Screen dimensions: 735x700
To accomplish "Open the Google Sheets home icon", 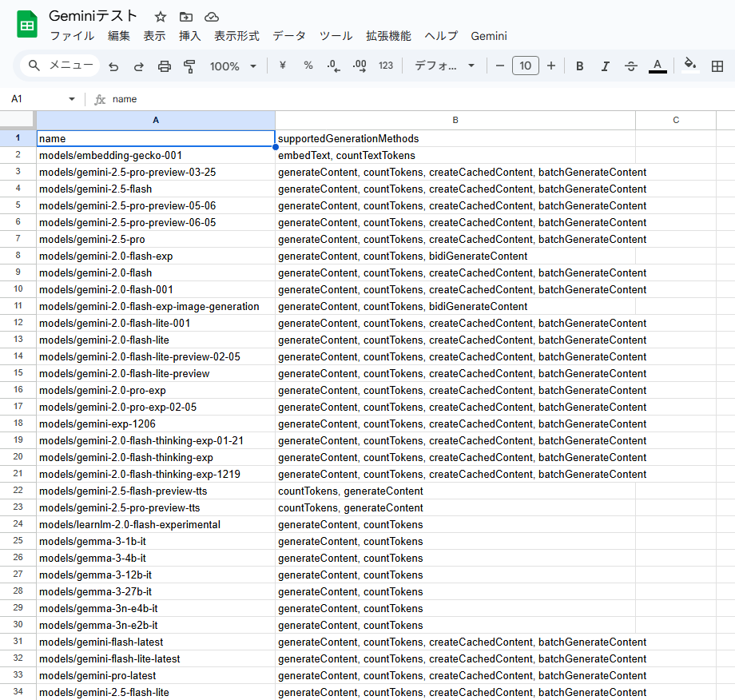I will (27, 25).
